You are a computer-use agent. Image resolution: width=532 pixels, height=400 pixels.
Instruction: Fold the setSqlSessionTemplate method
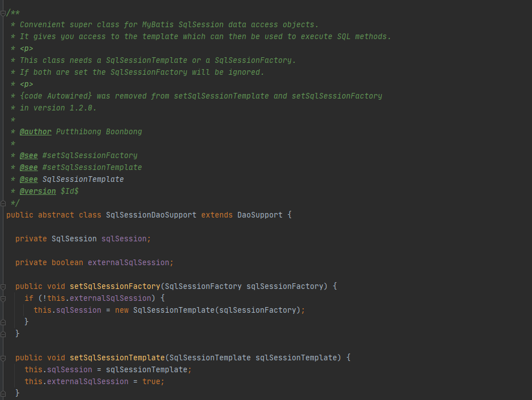point(3,358)
